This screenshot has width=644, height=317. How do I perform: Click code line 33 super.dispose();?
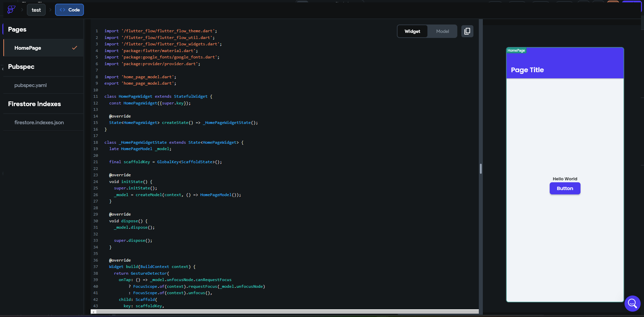click(133, 240)
